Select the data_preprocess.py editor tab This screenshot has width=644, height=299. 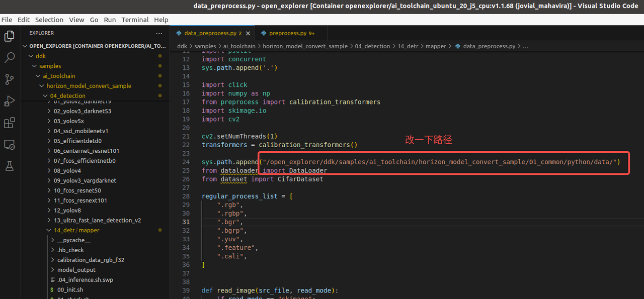[x=210, y=33]
